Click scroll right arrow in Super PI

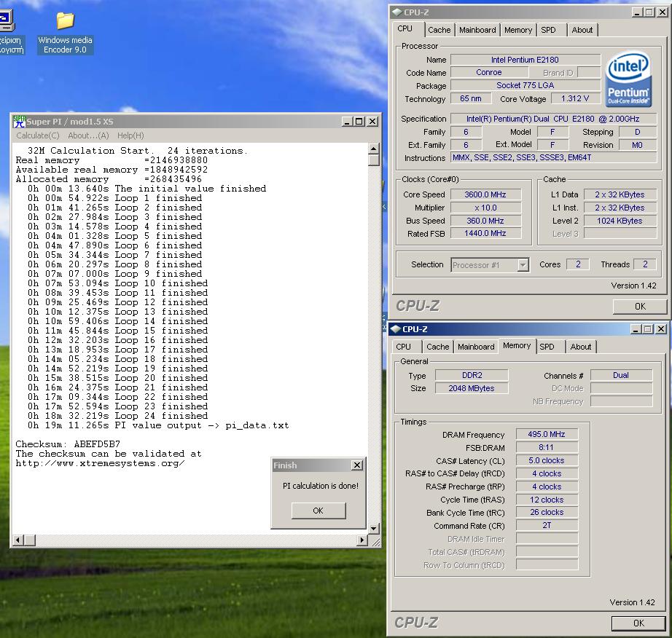(x=362, y=540)
